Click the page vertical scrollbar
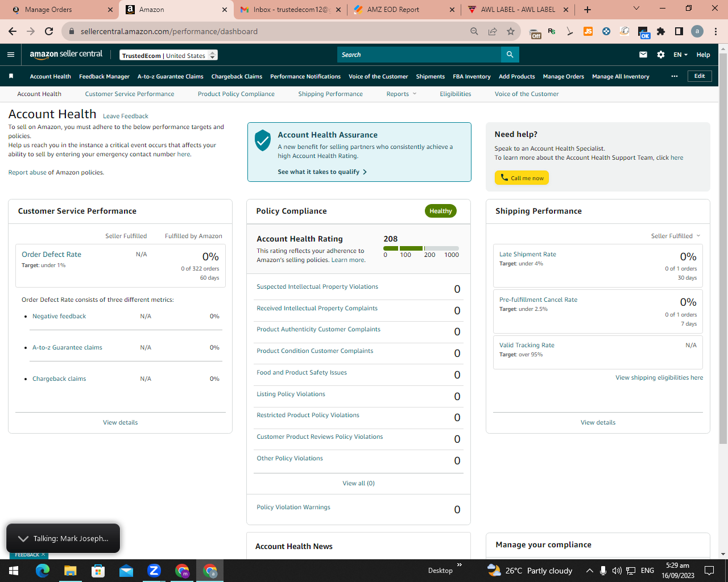Image resolution: width=728 pixels, height=582 pixels. 723,248
